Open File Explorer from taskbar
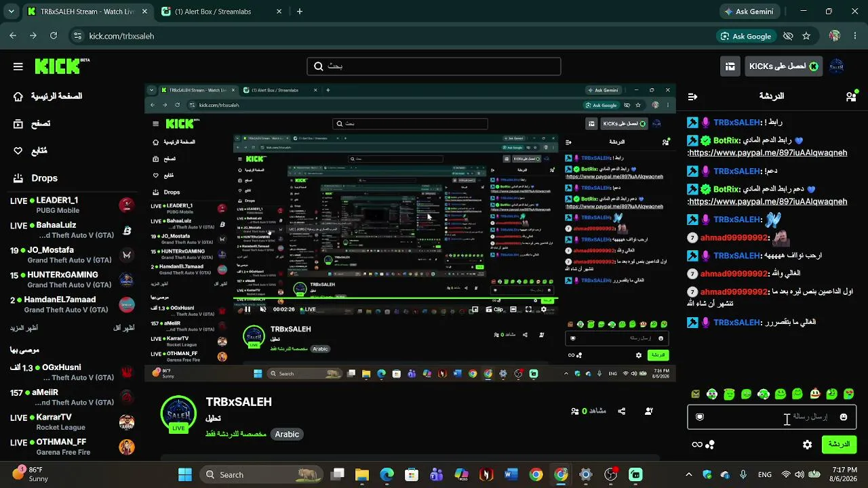This screenshot has width=868, height=488. pos(361,474)
